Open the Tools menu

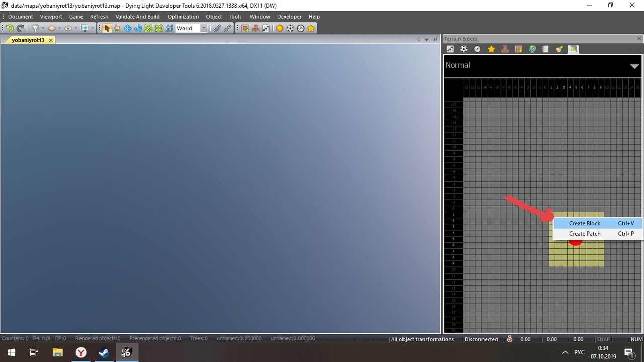(235, 17)
